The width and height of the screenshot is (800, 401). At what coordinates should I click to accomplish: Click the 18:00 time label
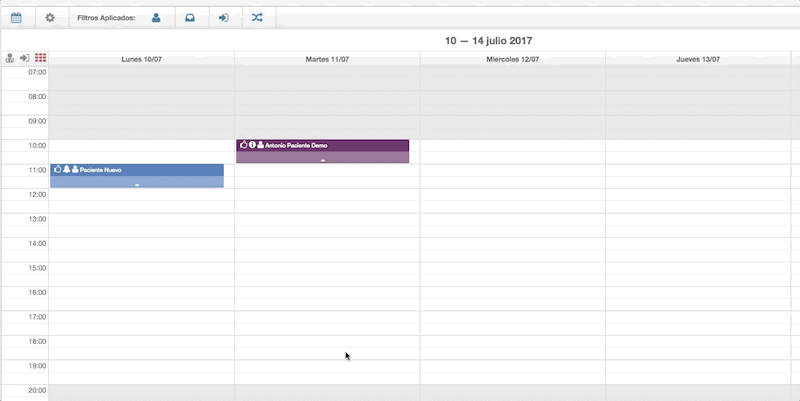pyautogui.click(x=37, y=341)
